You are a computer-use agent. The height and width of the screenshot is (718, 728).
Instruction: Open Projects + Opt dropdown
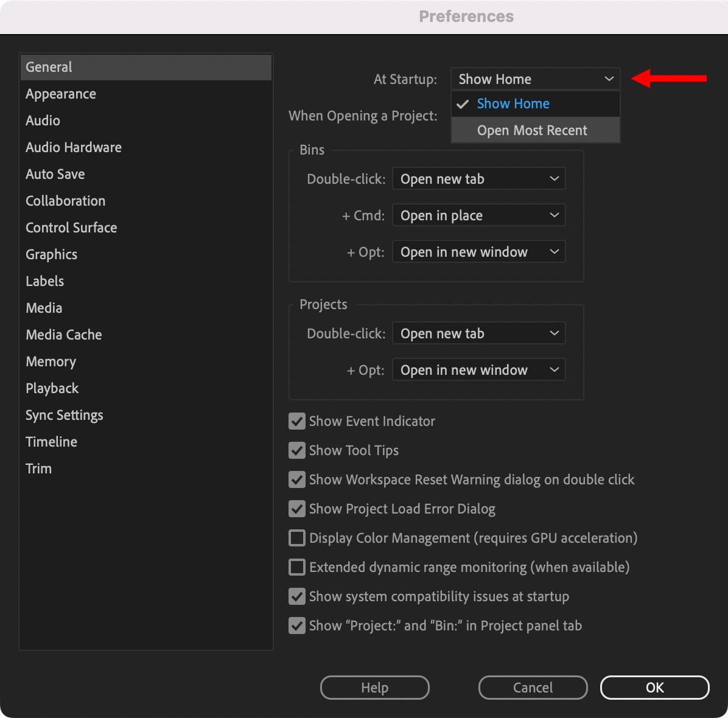[478, 370]
